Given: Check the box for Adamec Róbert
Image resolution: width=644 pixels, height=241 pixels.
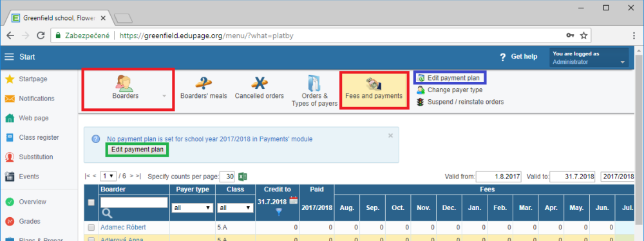Looking at the screenshot, I should tap(91, 227).
